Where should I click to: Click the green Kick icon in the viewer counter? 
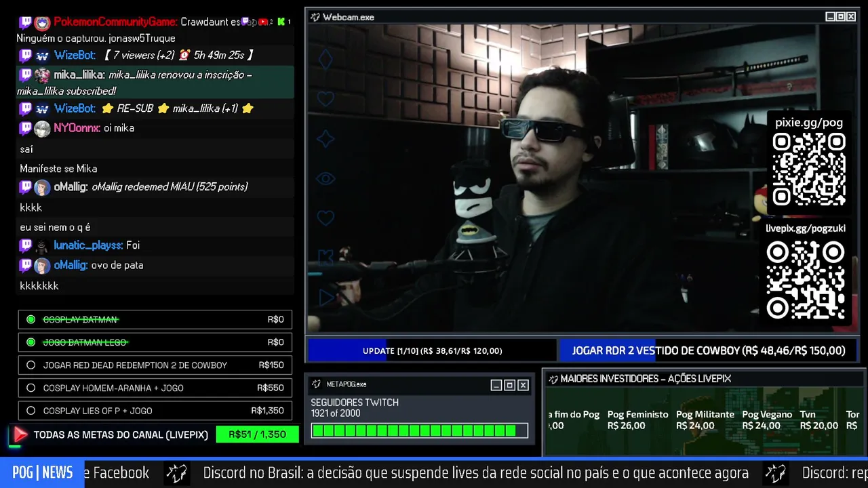coord(281,22)
